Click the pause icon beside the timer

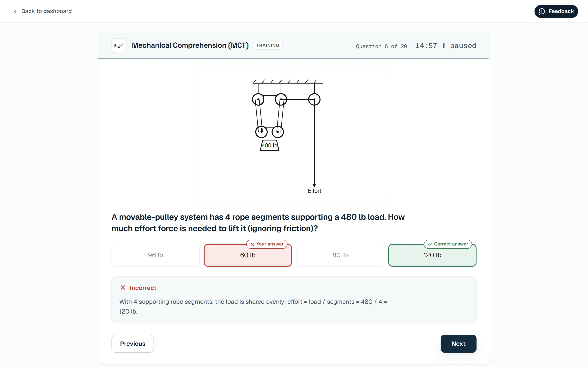(444, 46)
